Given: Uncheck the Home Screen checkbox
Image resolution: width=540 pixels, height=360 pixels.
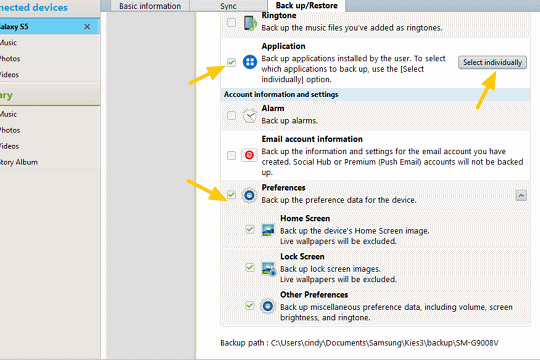Looking at the screenshot, I should point(250,229).
